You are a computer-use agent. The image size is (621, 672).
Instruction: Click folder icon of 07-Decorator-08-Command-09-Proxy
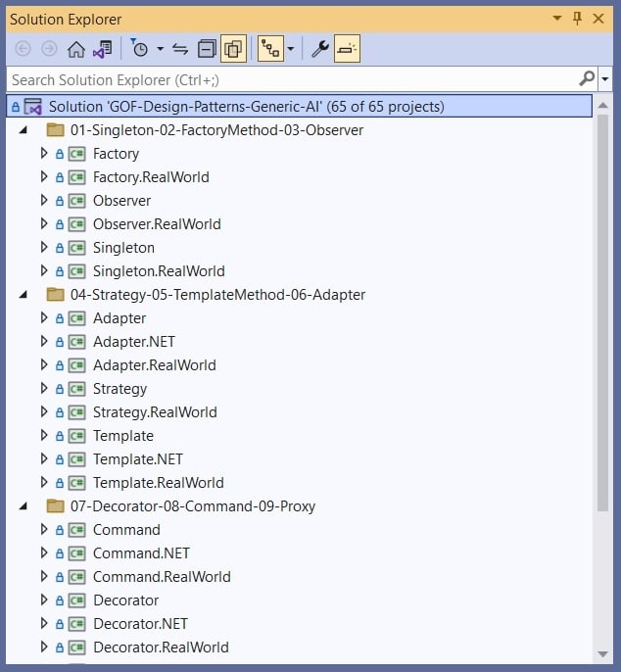(55, 505)
